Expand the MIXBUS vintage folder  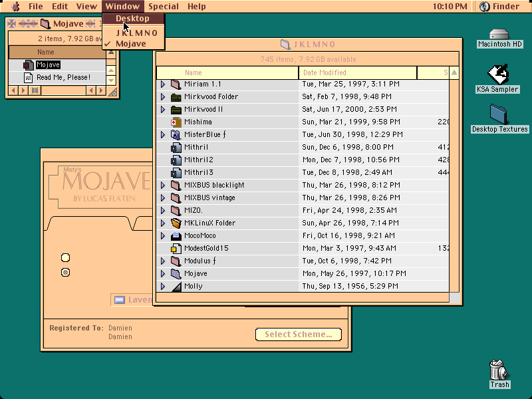point(163,198)
